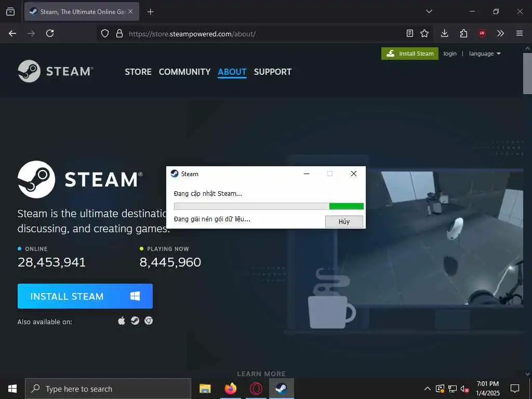532x399 pixels.
Task: Open the SUPPORT menu
Action: [273, 72]
